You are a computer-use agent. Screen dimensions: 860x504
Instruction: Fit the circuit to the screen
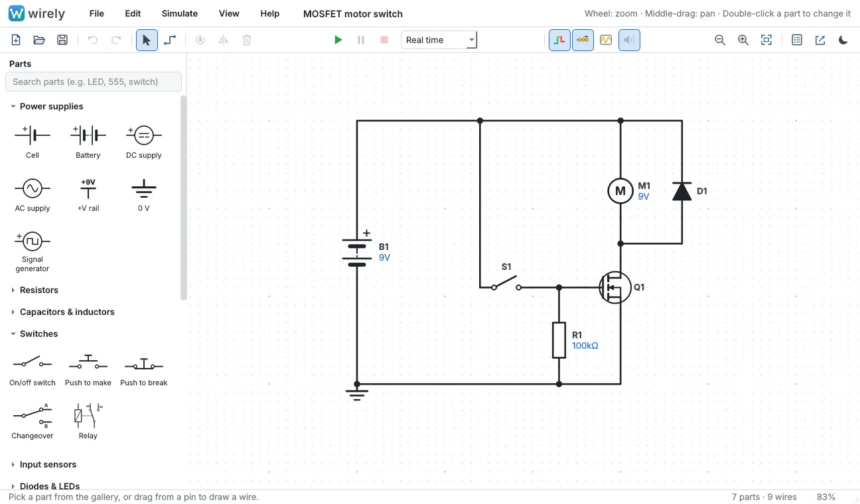point(766,40)
